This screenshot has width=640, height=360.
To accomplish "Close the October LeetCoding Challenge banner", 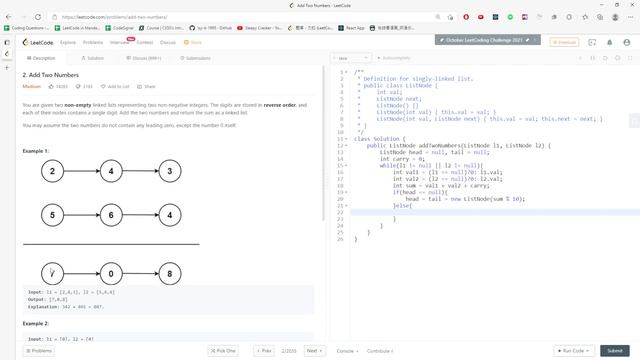I will tap(535, 40).
